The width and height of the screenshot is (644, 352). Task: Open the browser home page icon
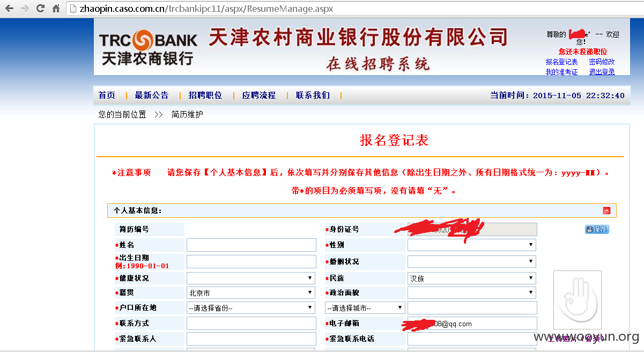click(56, 9)
